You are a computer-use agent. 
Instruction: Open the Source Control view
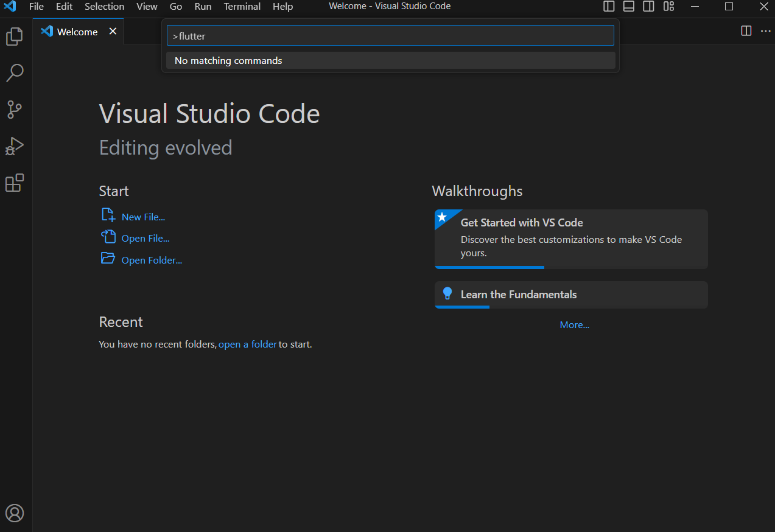click(x=15, y=110)
